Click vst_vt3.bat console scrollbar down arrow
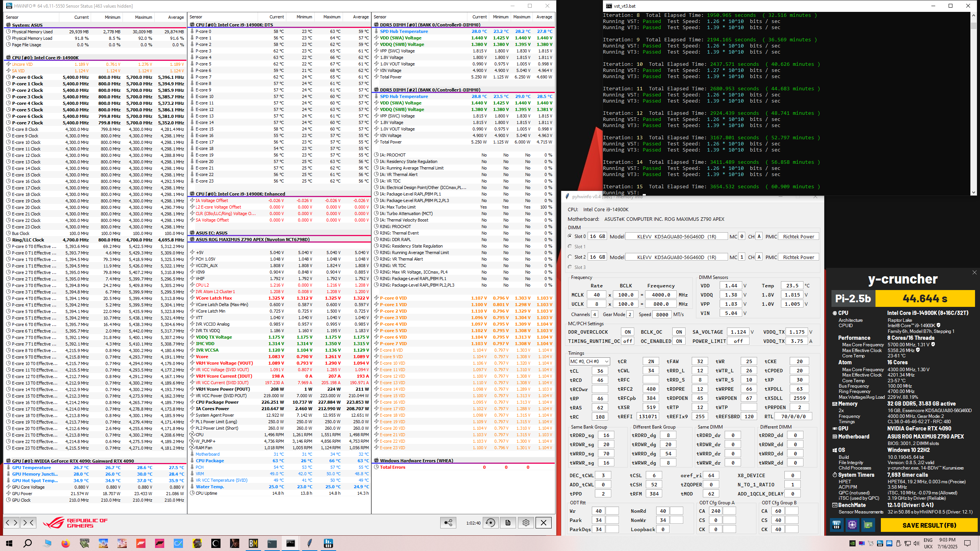980x551 pixels. click(x=973, y=192)
